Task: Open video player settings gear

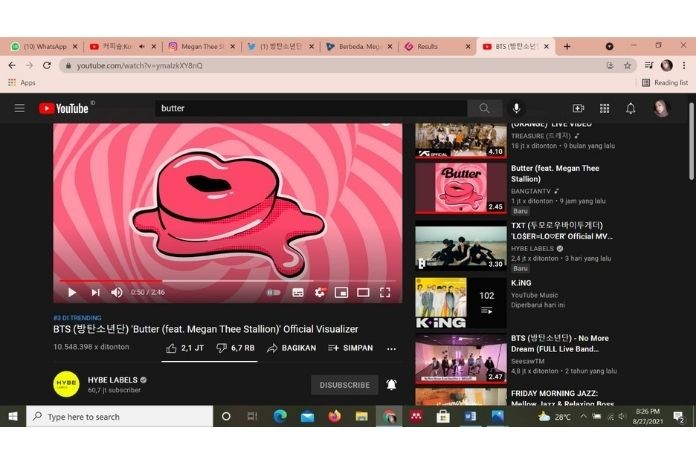Action: point(320,292)
